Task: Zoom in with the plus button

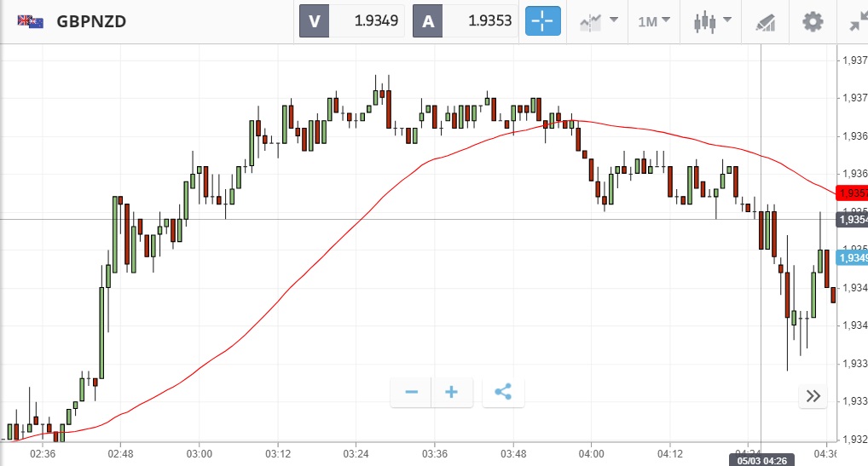Action: [x=452, y=392]
